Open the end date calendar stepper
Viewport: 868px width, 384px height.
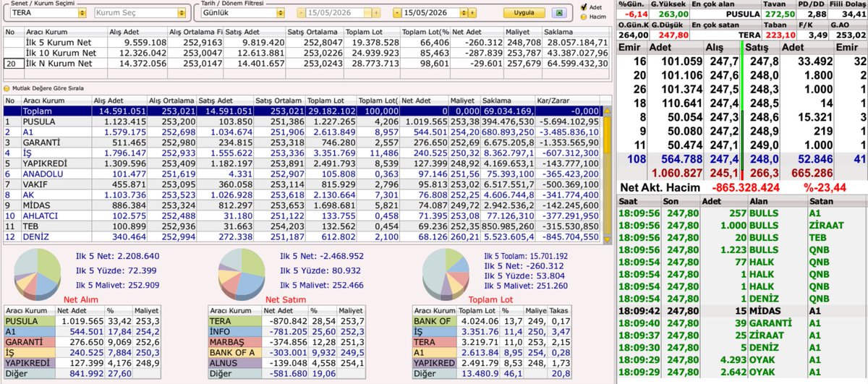point(463,13)
